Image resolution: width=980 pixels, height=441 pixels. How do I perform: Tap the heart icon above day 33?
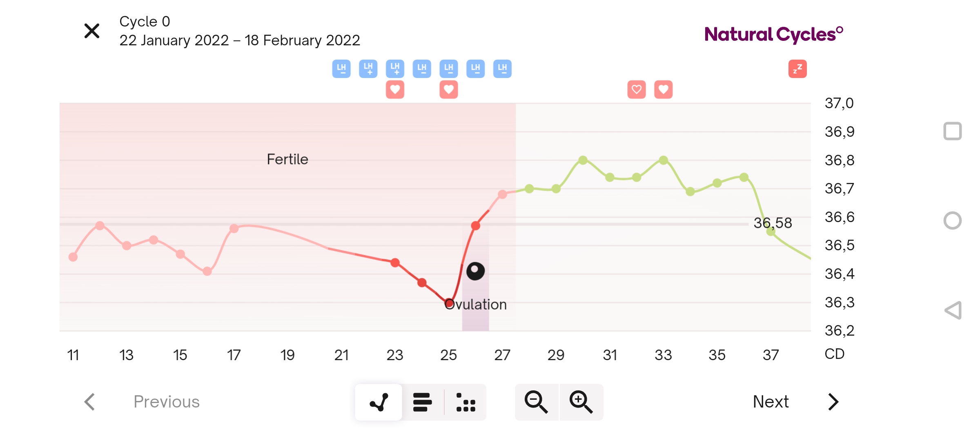[663, 89]
